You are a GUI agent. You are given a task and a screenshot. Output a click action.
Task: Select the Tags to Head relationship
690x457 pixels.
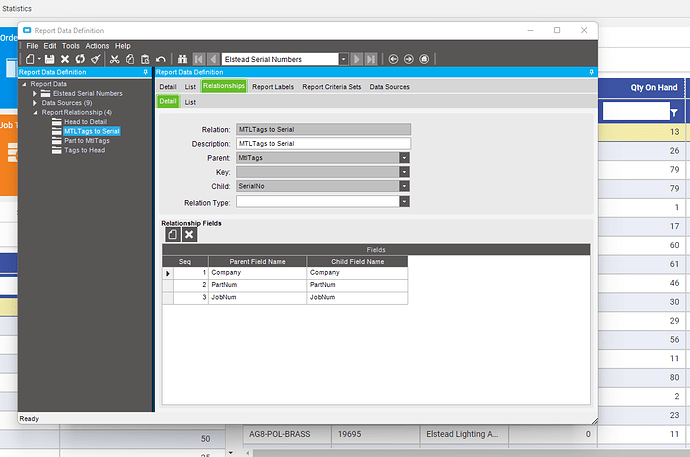[84, 150]
